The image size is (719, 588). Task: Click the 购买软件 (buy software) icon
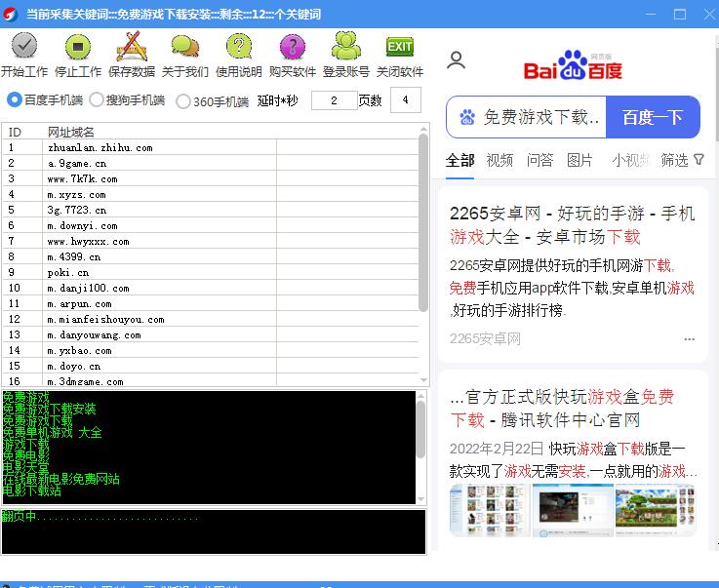(x=292, y=47)
